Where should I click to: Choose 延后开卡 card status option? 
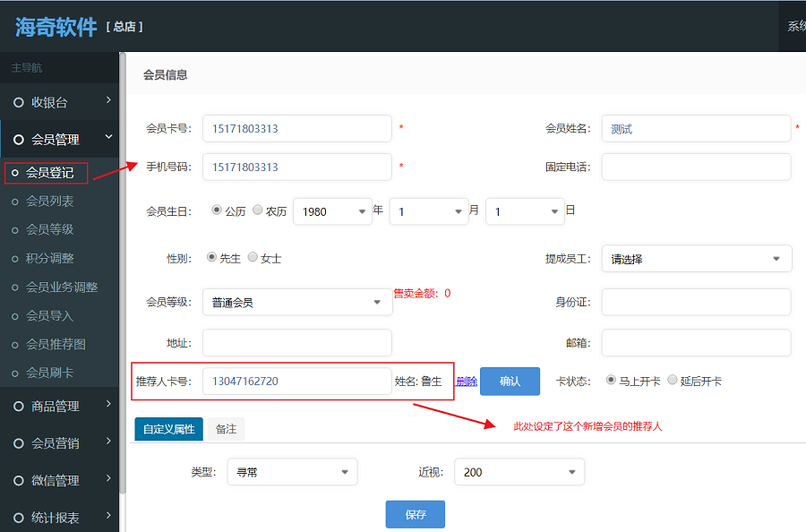click(673, 381)
